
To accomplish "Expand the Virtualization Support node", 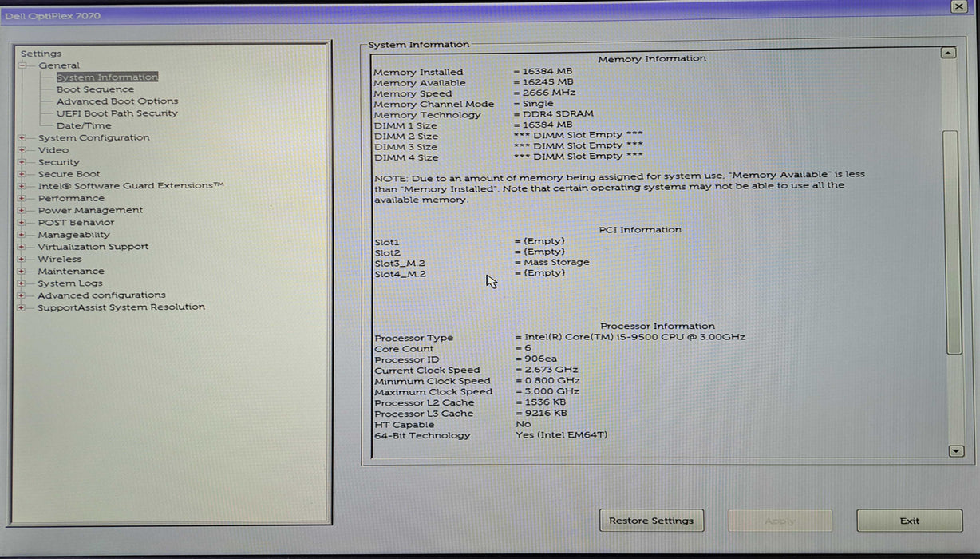I will pos(22,247).
